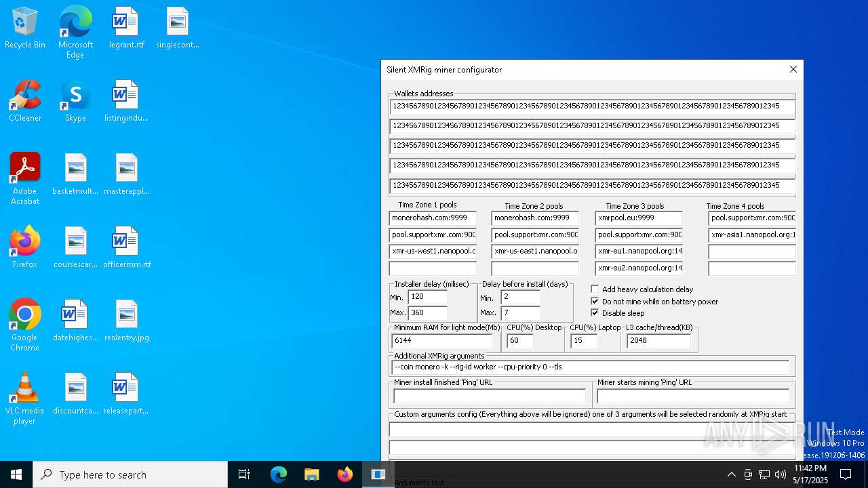Viewport: 868px width, 488px height.
Task: Edit the CPU(%) Laptop value field
Action: tap(584, 341)
